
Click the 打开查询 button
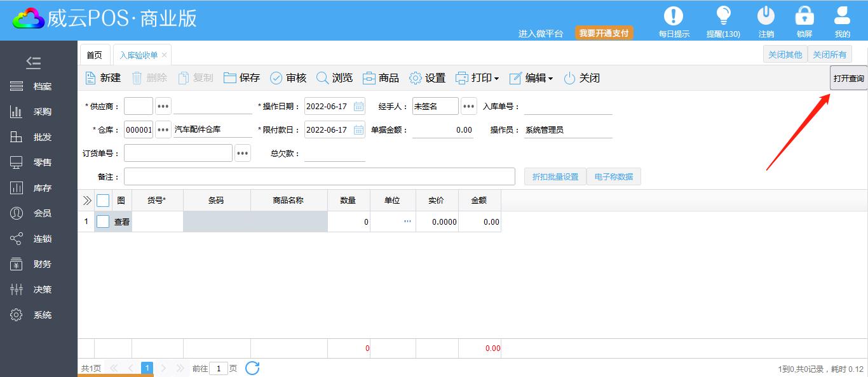848,79
